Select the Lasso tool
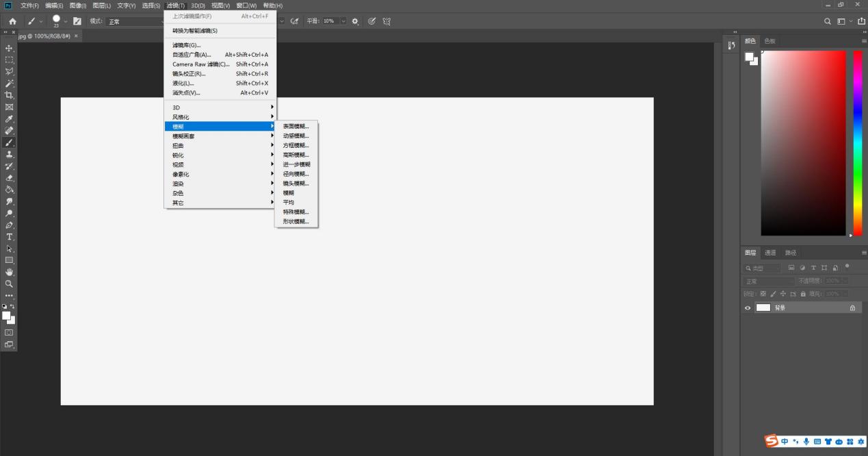868x456 pixels. pyautogui.click(x=10, y=71)
